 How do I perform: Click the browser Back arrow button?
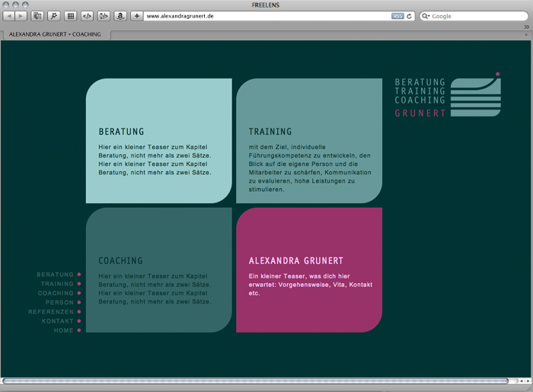pyautogui.click(x=9, y=16)
